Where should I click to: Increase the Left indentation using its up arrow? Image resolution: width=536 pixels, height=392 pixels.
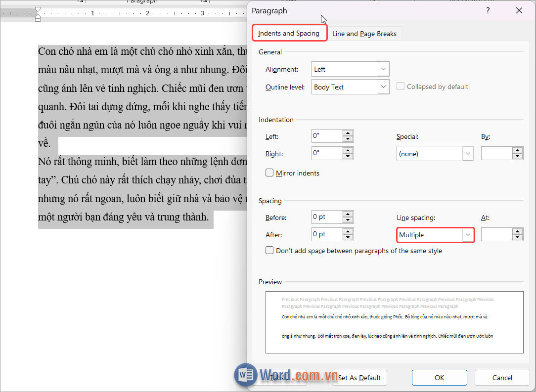[x=348, y=133]
